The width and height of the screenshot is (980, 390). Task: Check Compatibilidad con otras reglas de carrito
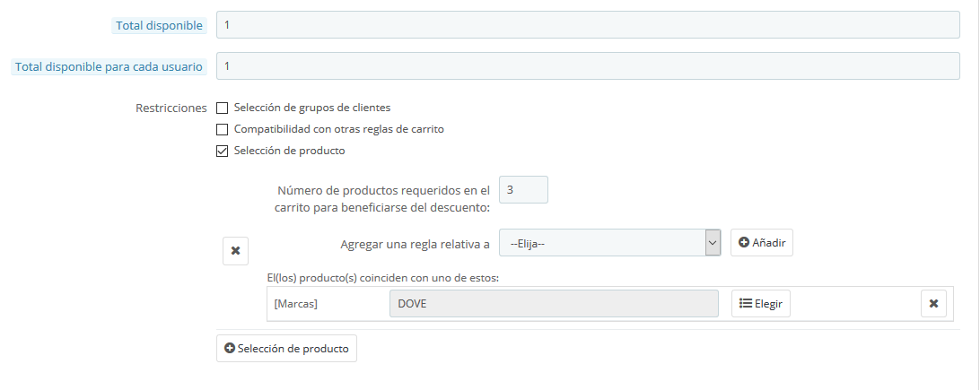223,129
